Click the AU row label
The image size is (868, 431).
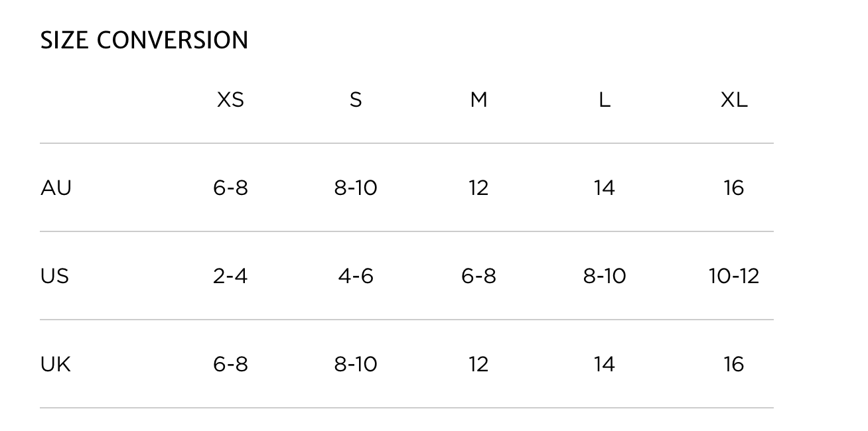tap(56, 188)
